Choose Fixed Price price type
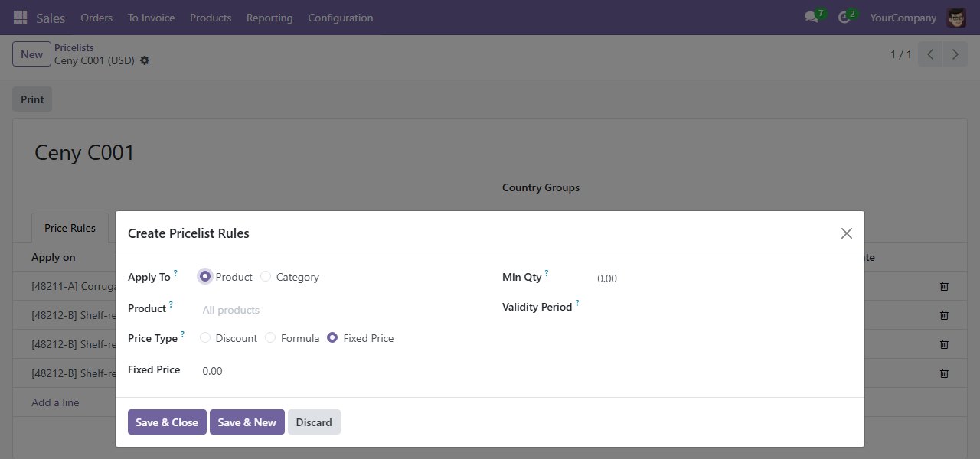 [x=332, y=338]
